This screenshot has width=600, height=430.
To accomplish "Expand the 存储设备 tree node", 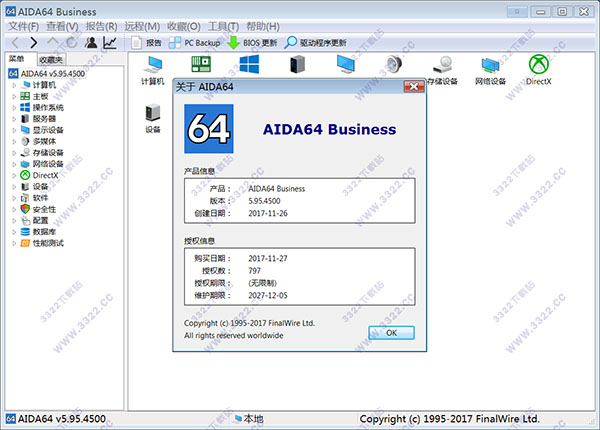I will coord(14,153).
